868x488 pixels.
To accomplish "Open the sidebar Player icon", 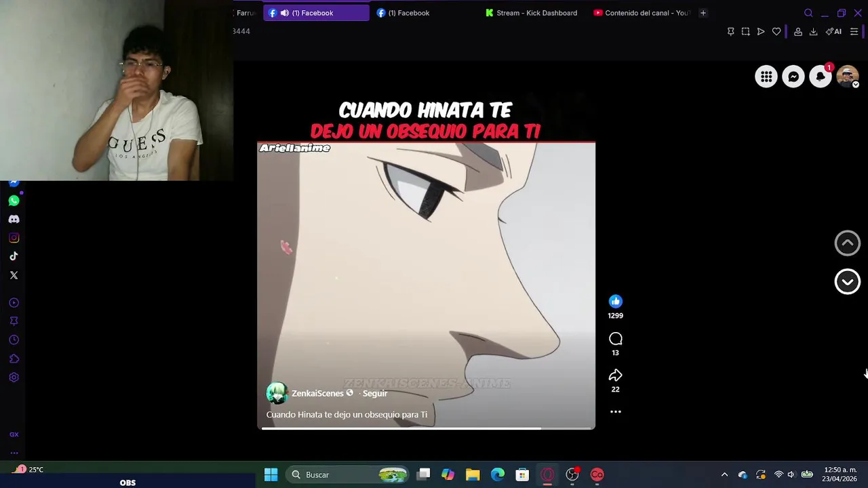I will 14,303.
